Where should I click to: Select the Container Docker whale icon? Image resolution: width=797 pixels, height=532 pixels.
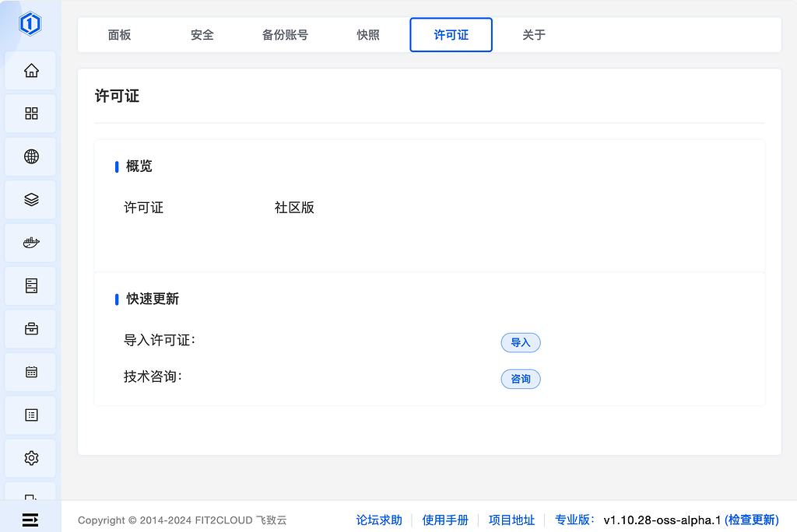(x=30, y=242)
